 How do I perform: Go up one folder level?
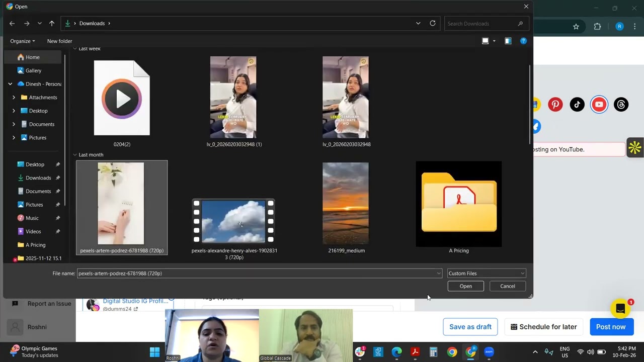52,23
